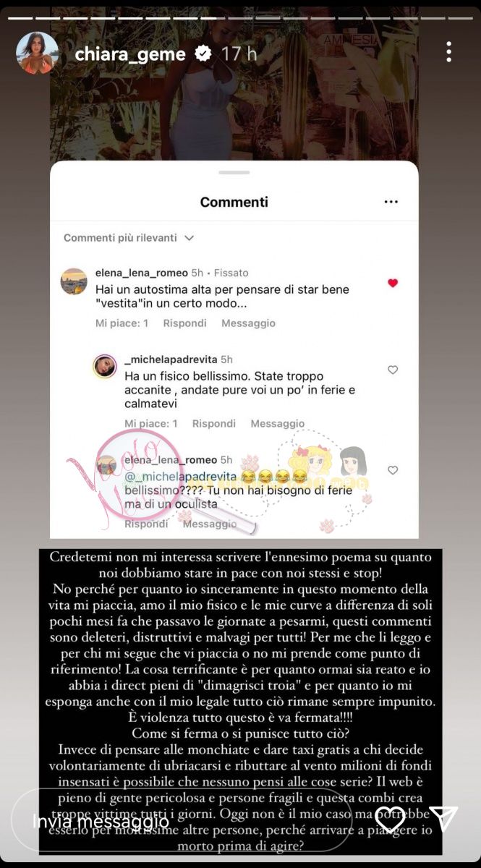Click Rispondi under the pinned comment
Image resolution: width=481 pixels, height=868 pixels.
coord(184,323)
